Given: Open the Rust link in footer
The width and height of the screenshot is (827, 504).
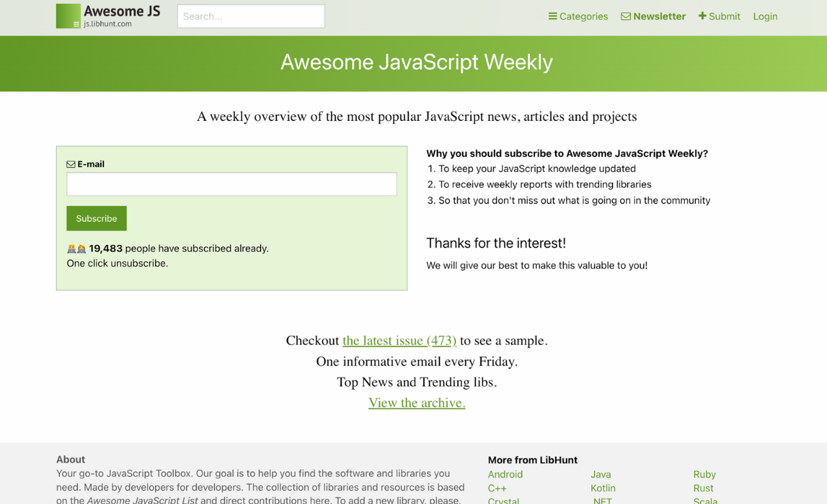Looking at the screenshot, I should (x=703, y=488).
